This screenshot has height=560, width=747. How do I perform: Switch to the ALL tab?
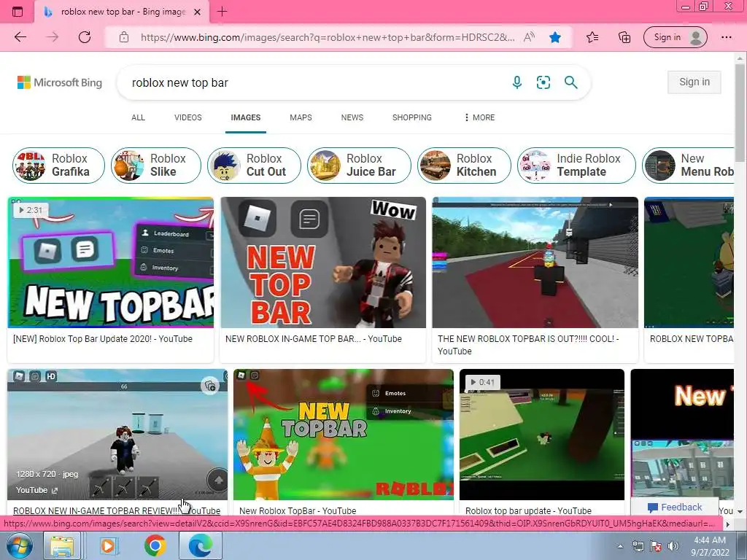tap(138, 117)
